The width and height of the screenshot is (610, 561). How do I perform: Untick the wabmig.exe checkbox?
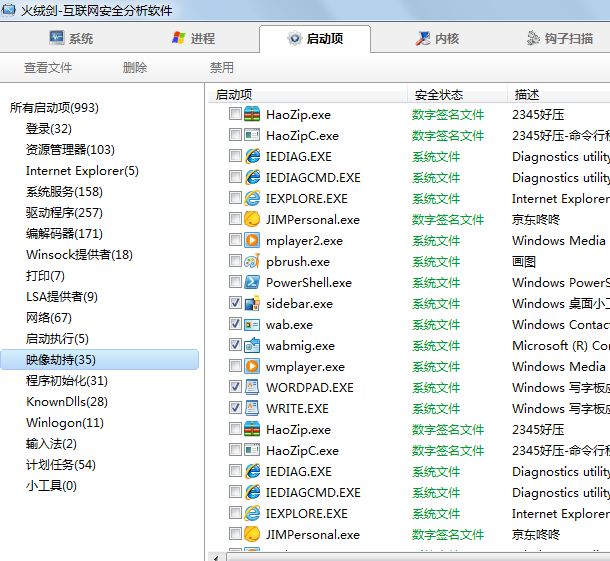(x=235, y=345)
